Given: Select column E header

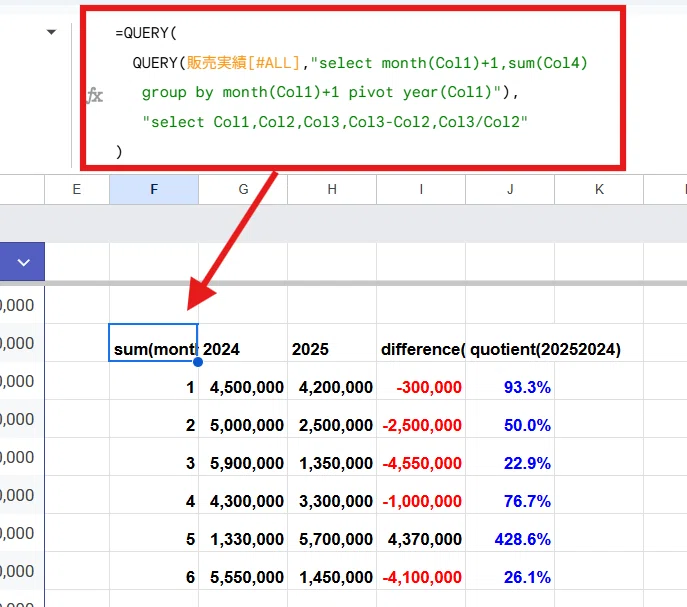Looking at the screenshot, I should (x=77, y=189).
